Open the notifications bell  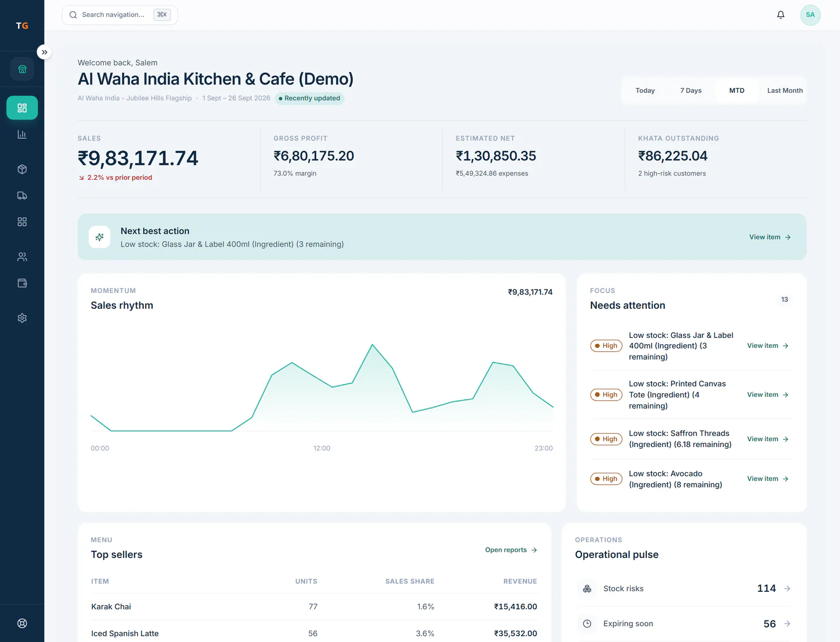click(780, 15)
